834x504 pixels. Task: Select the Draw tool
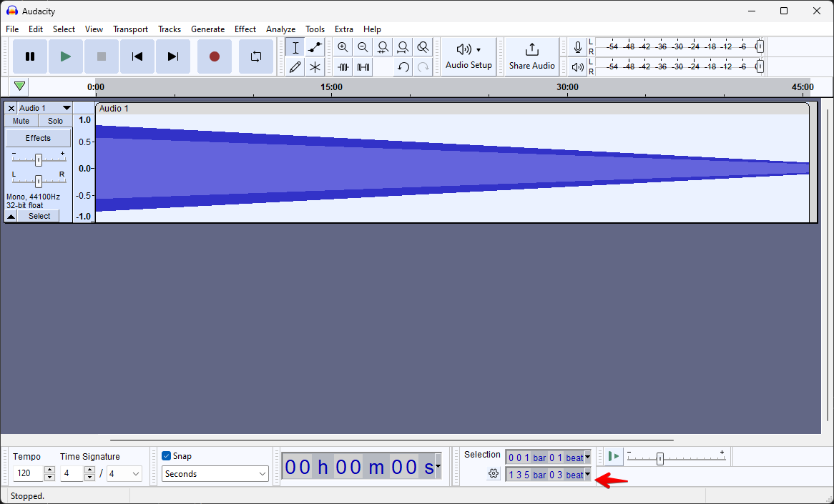tap(295, 66)
